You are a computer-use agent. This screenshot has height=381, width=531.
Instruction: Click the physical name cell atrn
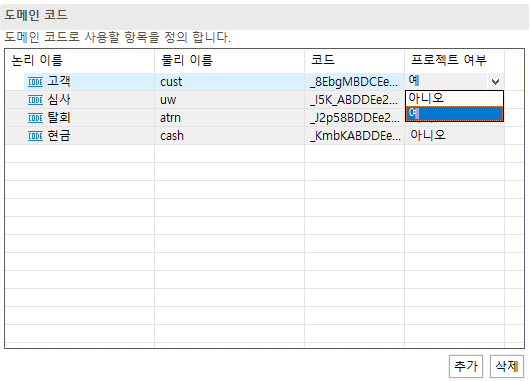(229, 118)
